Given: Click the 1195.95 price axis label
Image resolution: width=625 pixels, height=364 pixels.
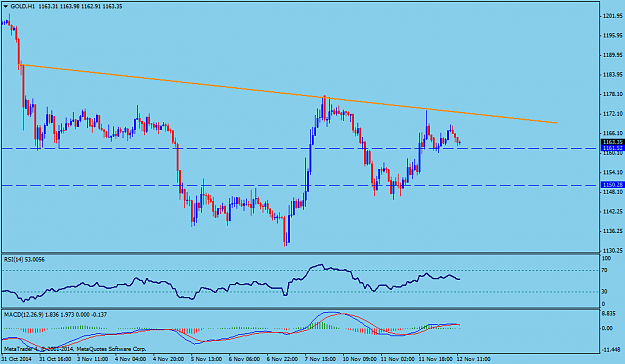Looking at the screenshot, I should [x=613, y=35].
